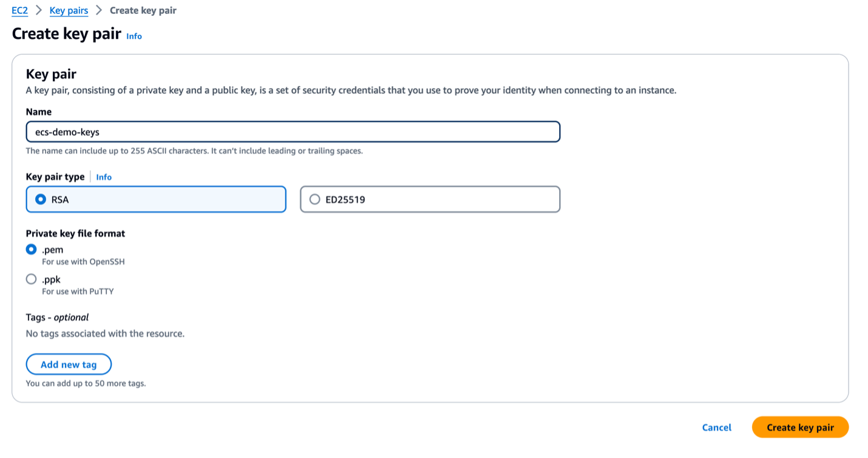Select the ED25519 key pair type
This screenshot has width=868, height=458.
314,199
